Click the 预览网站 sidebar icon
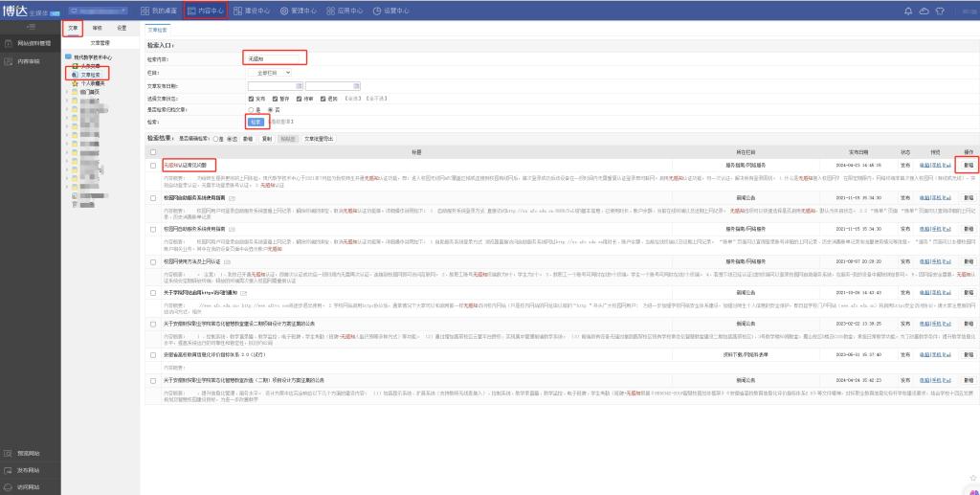Screen dimensions: 980x495 click(x=9, y=454)
